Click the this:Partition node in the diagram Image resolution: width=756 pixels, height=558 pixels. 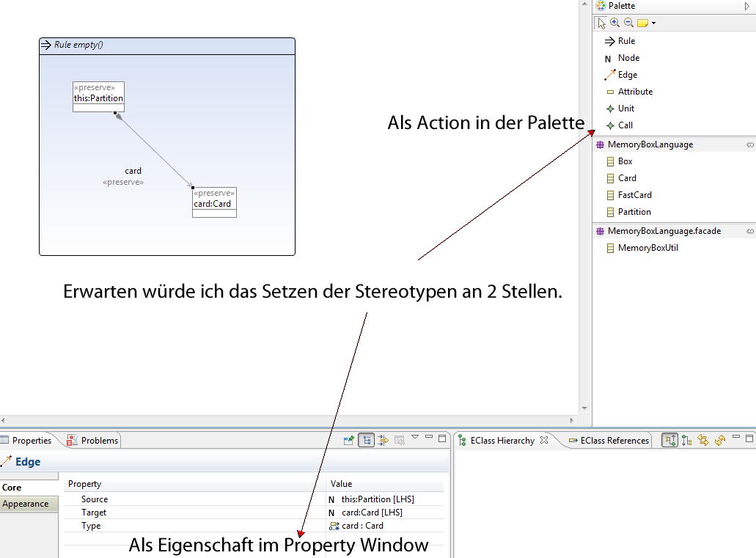point(98,97)
